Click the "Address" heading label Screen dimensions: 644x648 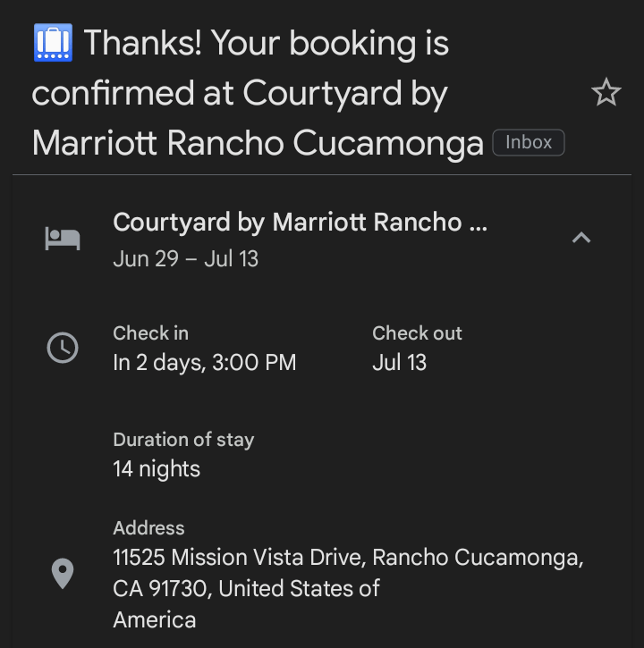coord(148,528)
